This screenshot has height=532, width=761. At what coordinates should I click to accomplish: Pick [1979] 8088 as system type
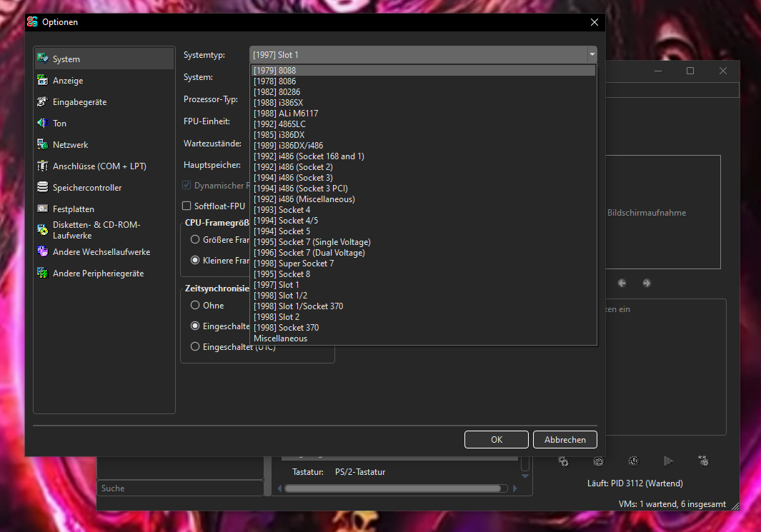pos(274,70)
